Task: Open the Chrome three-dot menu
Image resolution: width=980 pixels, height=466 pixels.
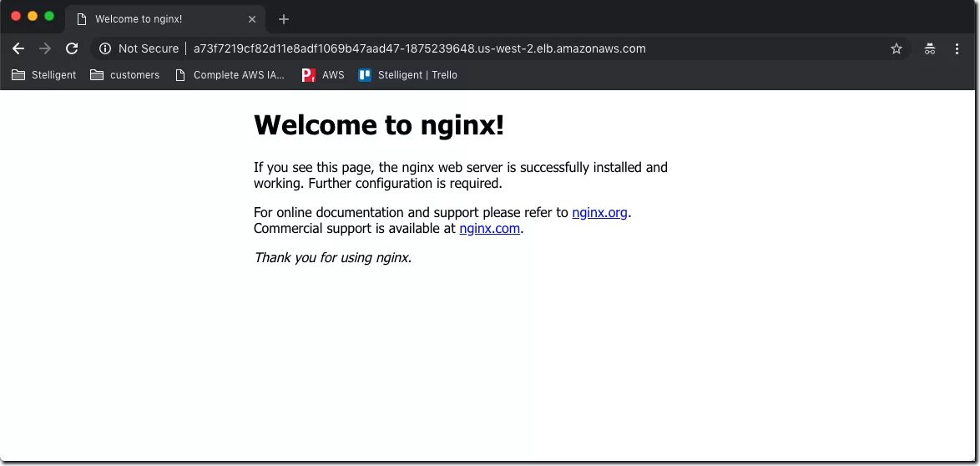Action: (x=957, y=48)
